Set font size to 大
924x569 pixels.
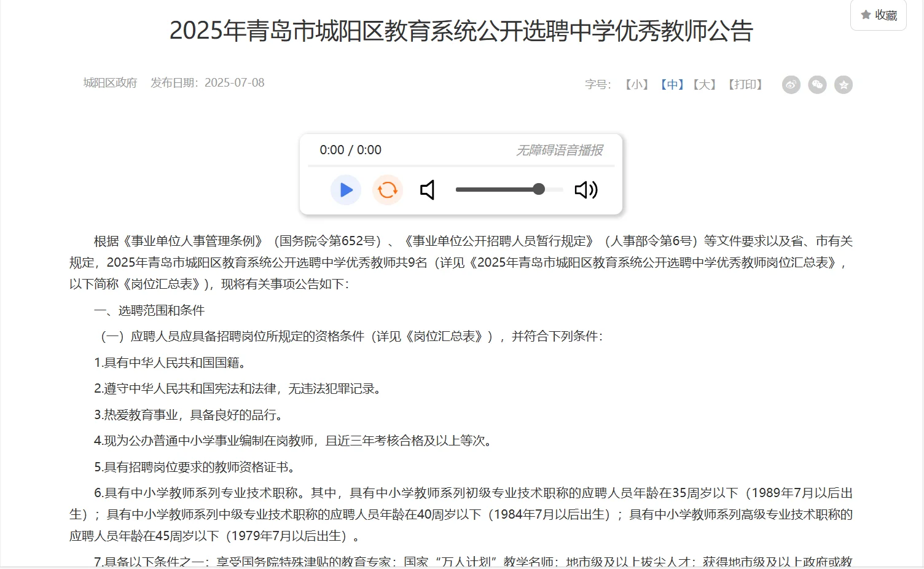pos(705,85)
